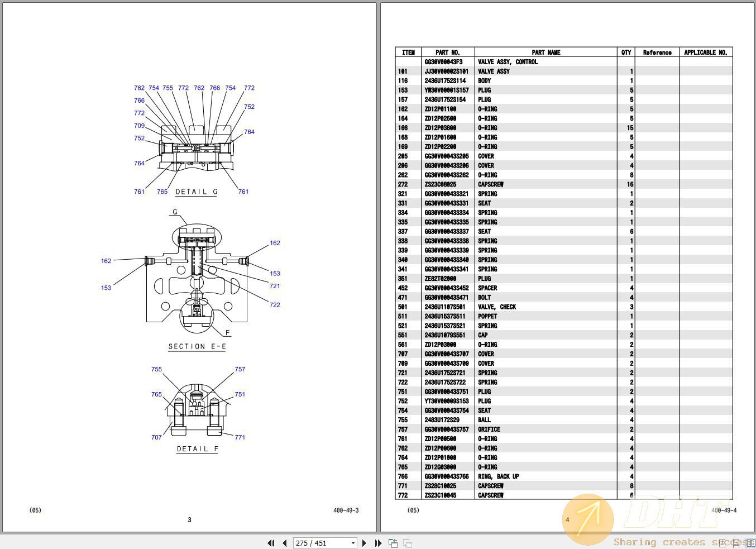Click callout 771 in Detail F
This screenshot has height=549, width=756.
tap(240, 437)
